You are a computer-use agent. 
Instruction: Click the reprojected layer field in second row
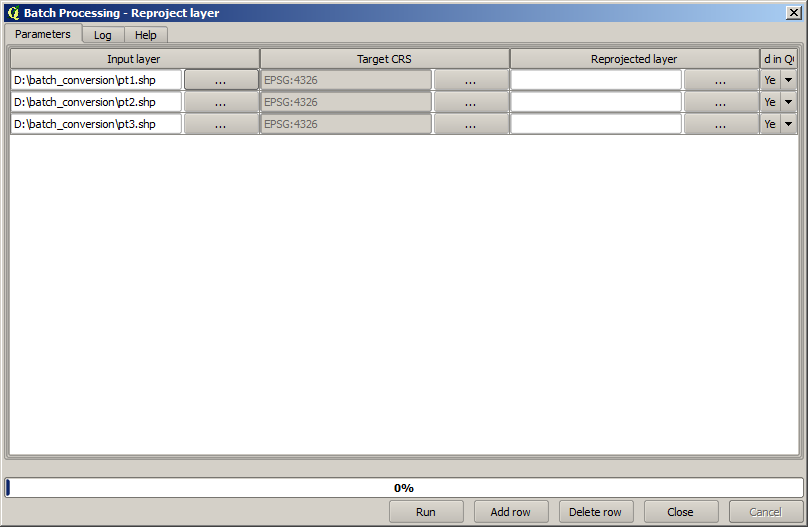pyautogui.click(x=596, y=102)
